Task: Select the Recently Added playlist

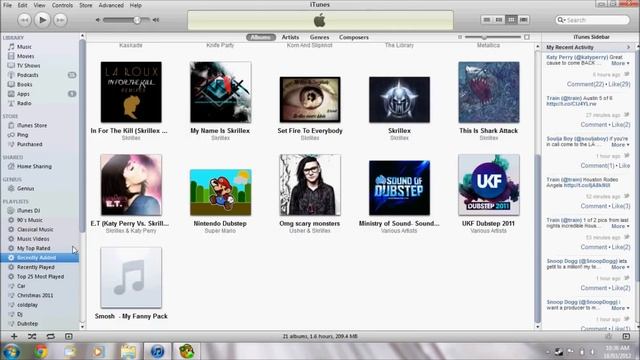Action: [39, 258]
